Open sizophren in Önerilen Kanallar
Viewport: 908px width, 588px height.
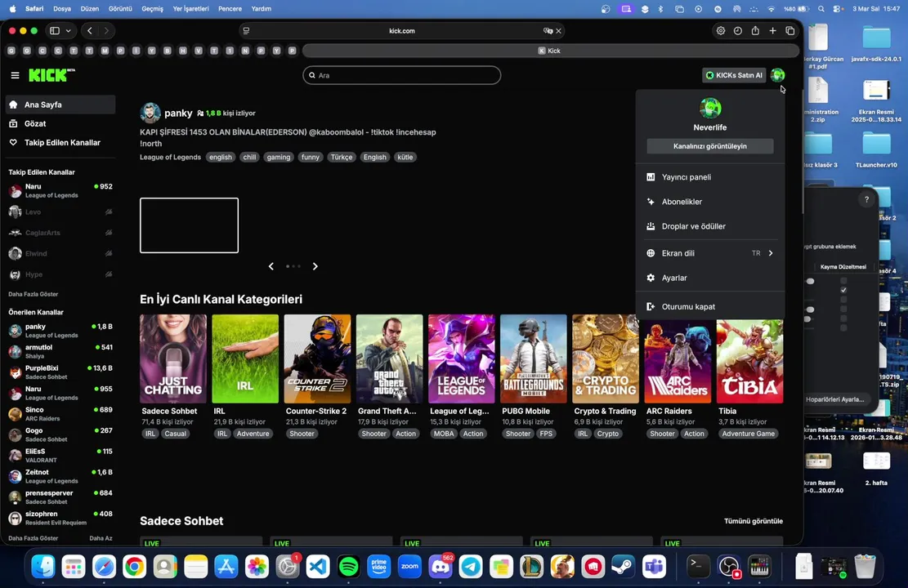[x=60, y=518]
